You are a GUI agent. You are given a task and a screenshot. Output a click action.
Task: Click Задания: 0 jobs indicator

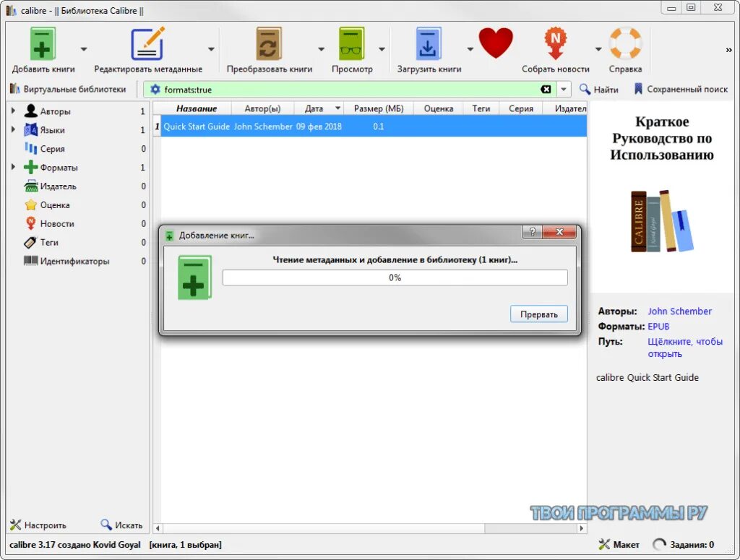[684, 544]
